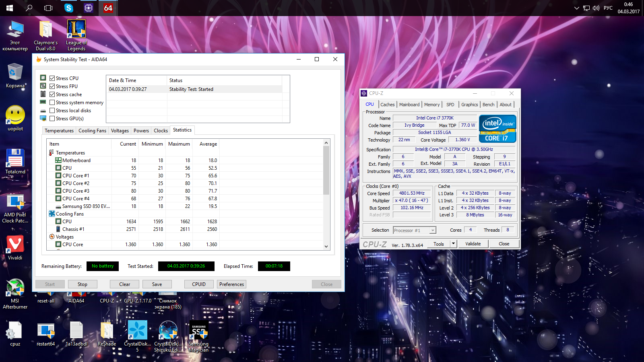Open taskbar search magnifier
The height and width of the screenshot is (362, 644).
(x=29, y=8)
